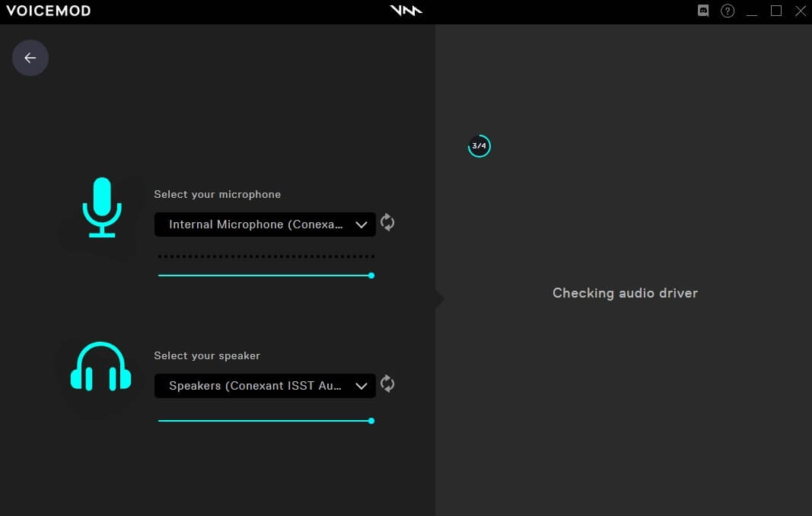The height and width of the screenshot is (516, 812).
Task: Go back using the arrow button
Action: point(30,57)
